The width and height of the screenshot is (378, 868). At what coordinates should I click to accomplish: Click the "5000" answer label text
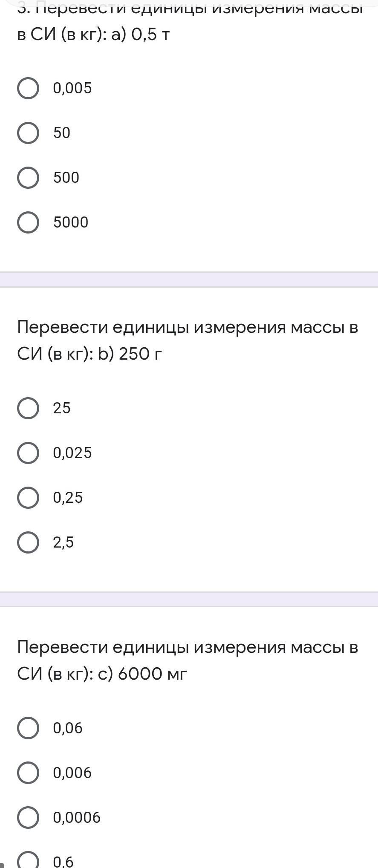(x=71, y=222)
